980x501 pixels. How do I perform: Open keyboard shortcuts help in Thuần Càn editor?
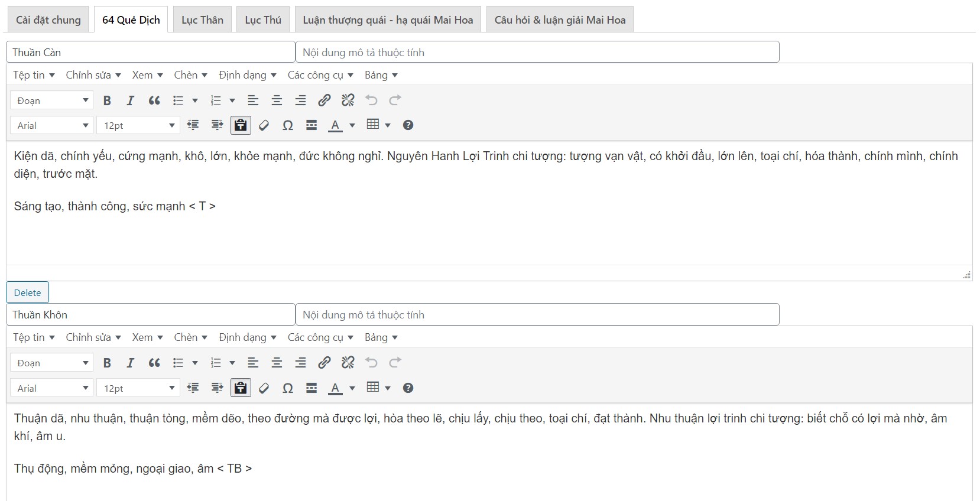tap(408, 125)
